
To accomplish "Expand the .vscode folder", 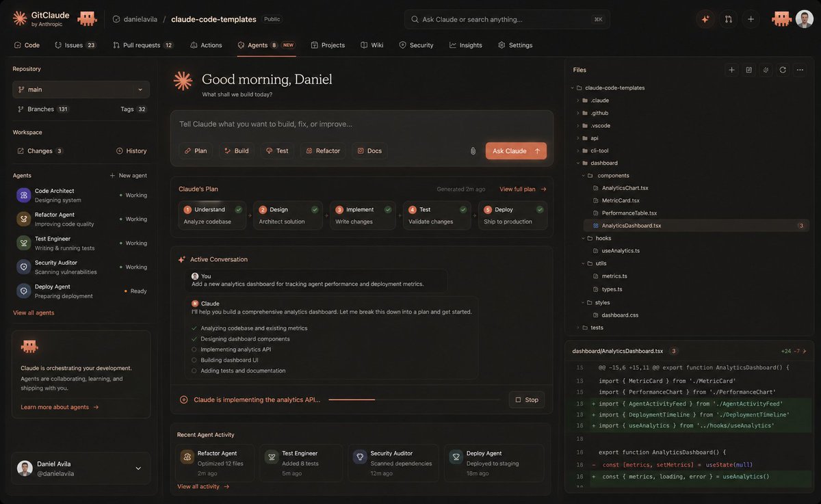I will pos(577,126).
